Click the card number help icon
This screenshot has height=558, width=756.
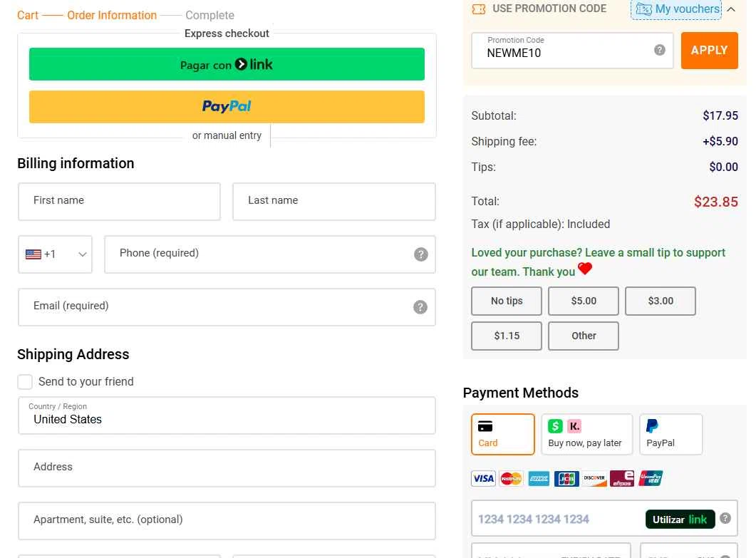(725, 518)
